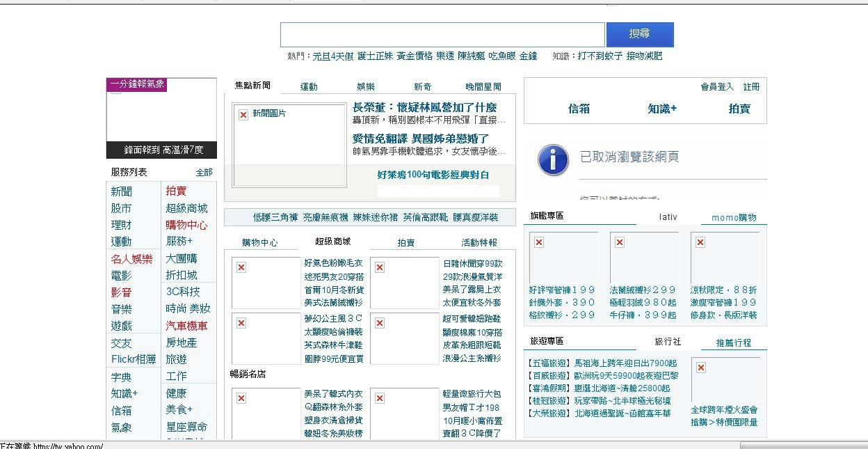Open 好萊塢100句電影經典對白 link
This screenshot has height=449, width=868.
(x=433, y=175)
